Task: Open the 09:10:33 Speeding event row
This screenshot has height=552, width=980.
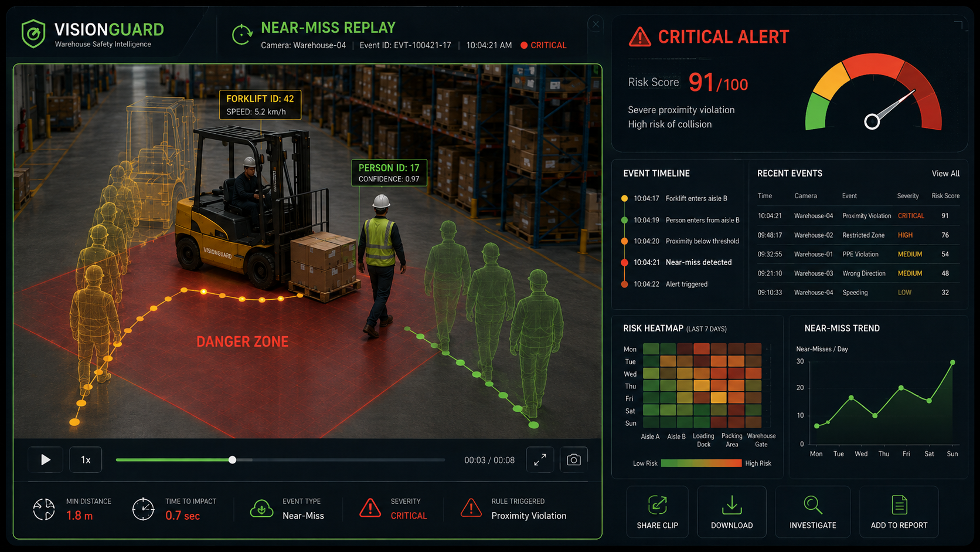Action: (x=859, y=293)
